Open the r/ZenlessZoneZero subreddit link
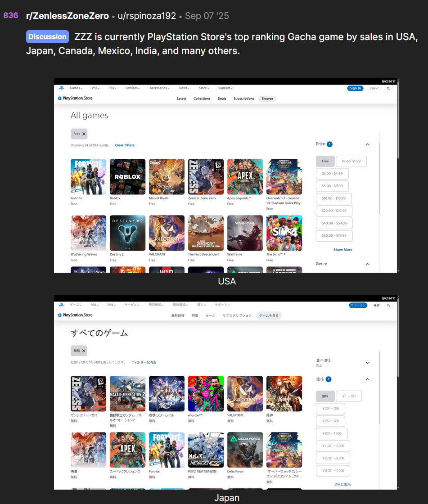The height and width of the screenshot is (504, 428). click(67, 16)
